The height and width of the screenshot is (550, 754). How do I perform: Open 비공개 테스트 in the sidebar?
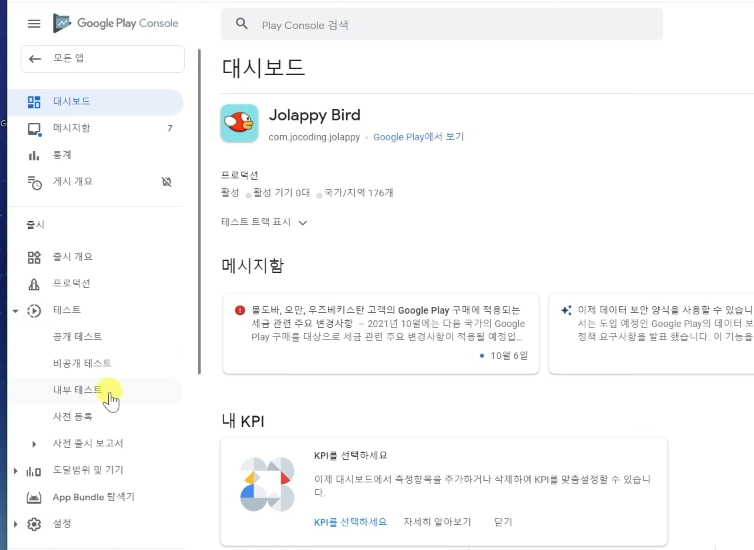[82, 363]
